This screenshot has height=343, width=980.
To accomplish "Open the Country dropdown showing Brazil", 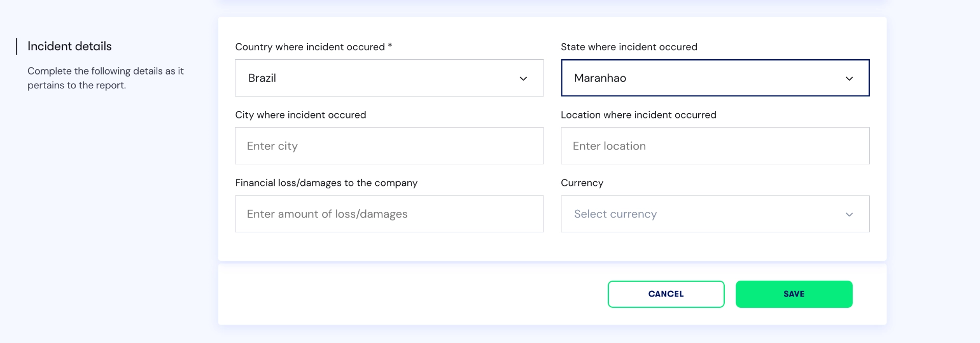I will click(x=389, y=78).
